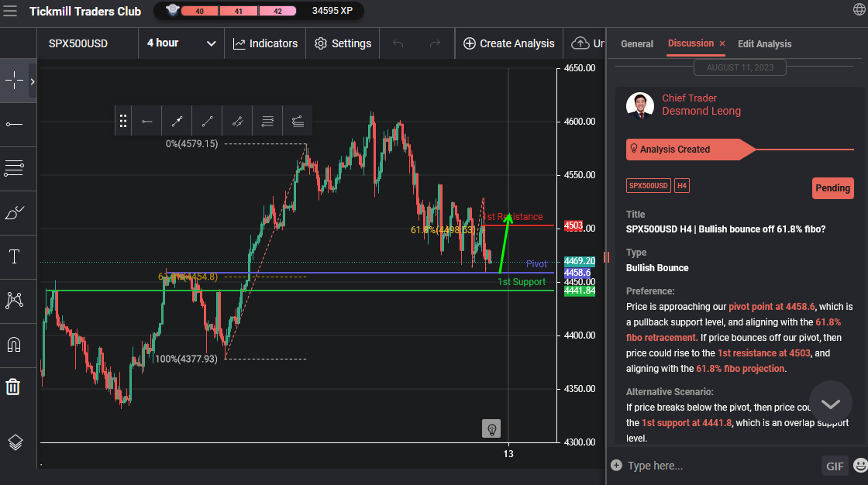
Task: Click the panel divider collapse handle
Action: click(x=606, y=257)
